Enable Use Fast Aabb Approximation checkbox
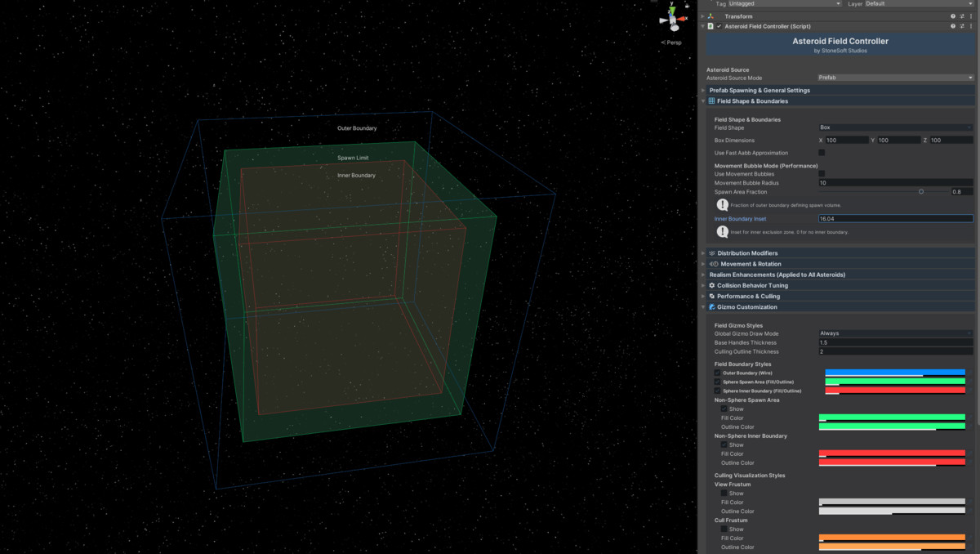This screenshot has height=554, width=980. [x=822, y=153]
